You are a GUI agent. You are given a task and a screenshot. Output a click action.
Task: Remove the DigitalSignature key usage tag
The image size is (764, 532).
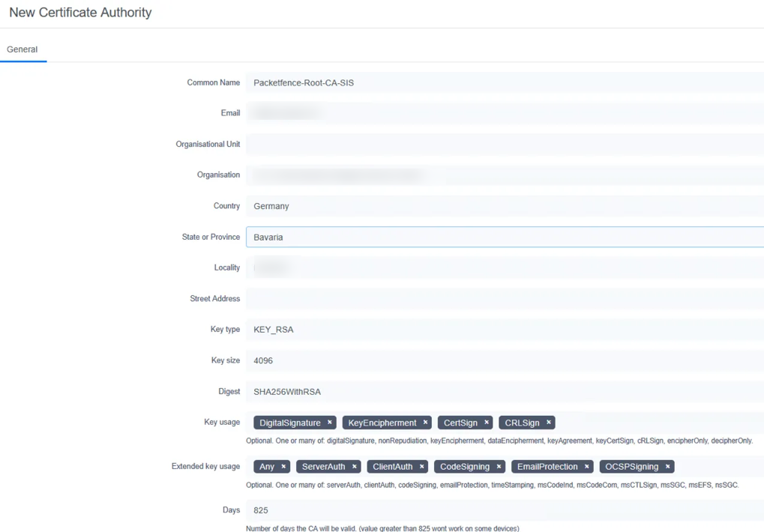pos(329,422)
